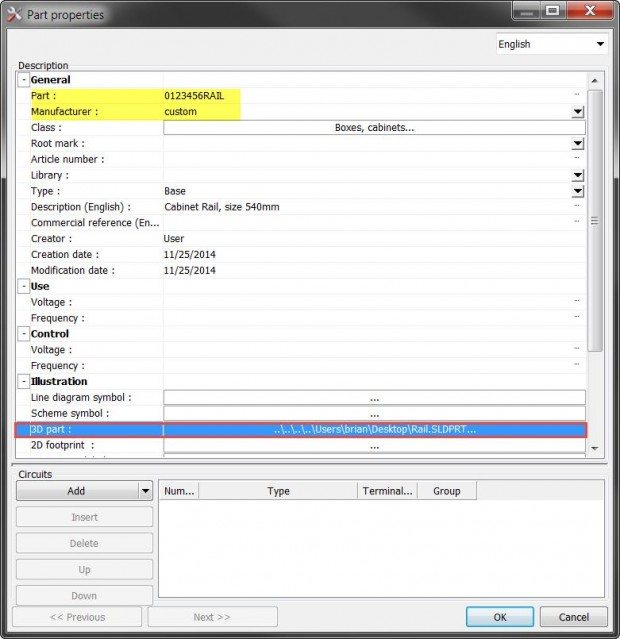620x639 pixels.
Task: Click the Scheme symbol browse button
Action: point(374,414)
